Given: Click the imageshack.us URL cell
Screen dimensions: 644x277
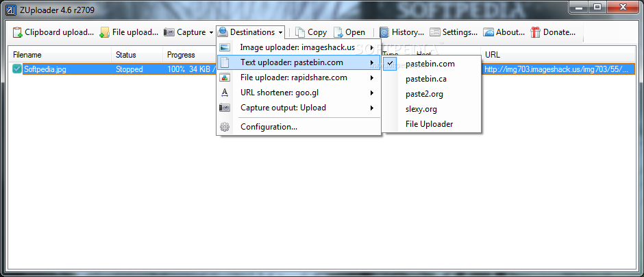Looking at the screenshot, I should (x=556, y=69).
